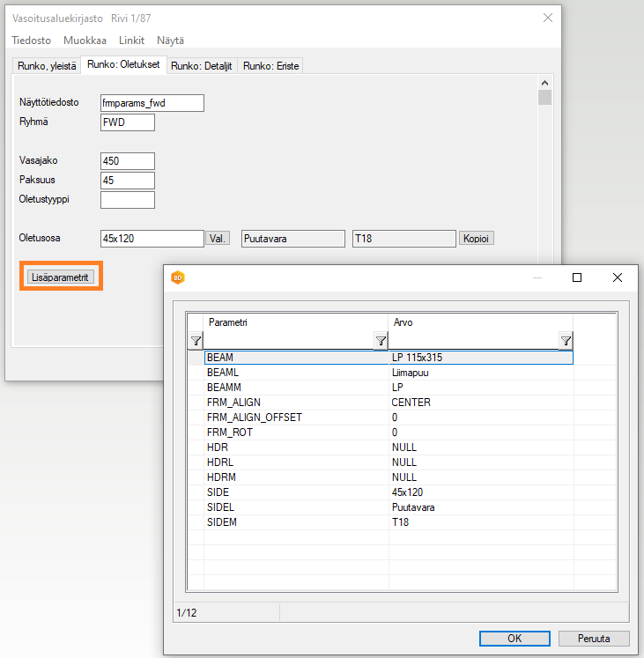Open the Linkit menu

pos(131,41)
